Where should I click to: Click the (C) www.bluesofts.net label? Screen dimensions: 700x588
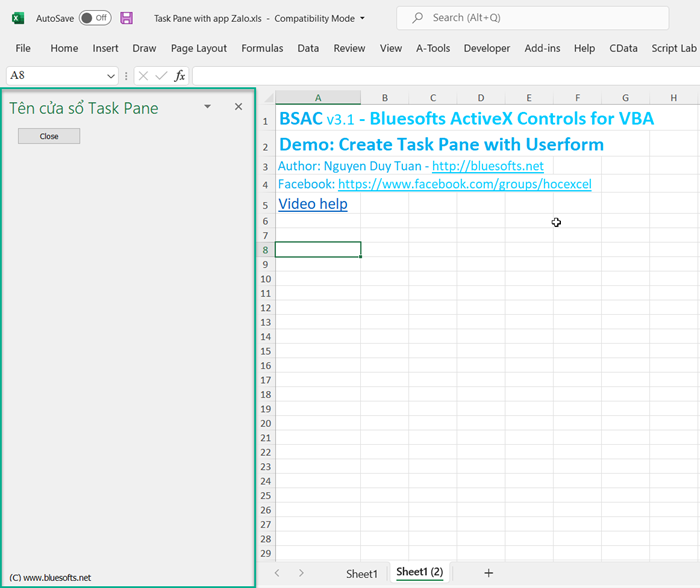pyautogui.click(x=50, y=577)
